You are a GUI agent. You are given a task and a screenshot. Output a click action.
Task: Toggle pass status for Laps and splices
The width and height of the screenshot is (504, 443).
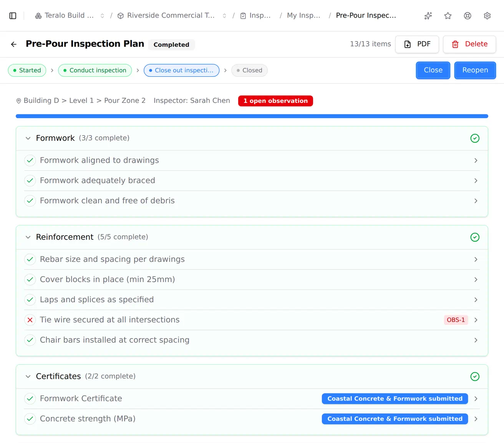30,300
